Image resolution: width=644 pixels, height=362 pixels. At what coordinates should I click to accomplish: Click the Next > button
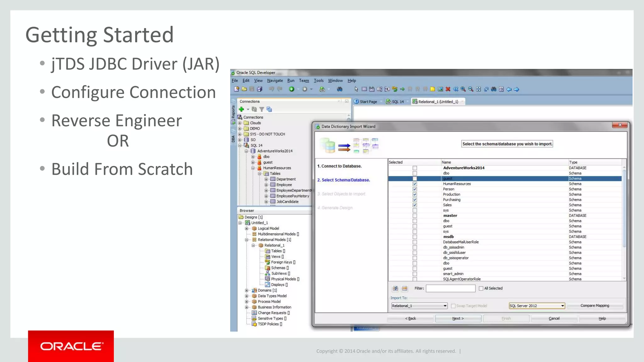(x=458, y=318)
